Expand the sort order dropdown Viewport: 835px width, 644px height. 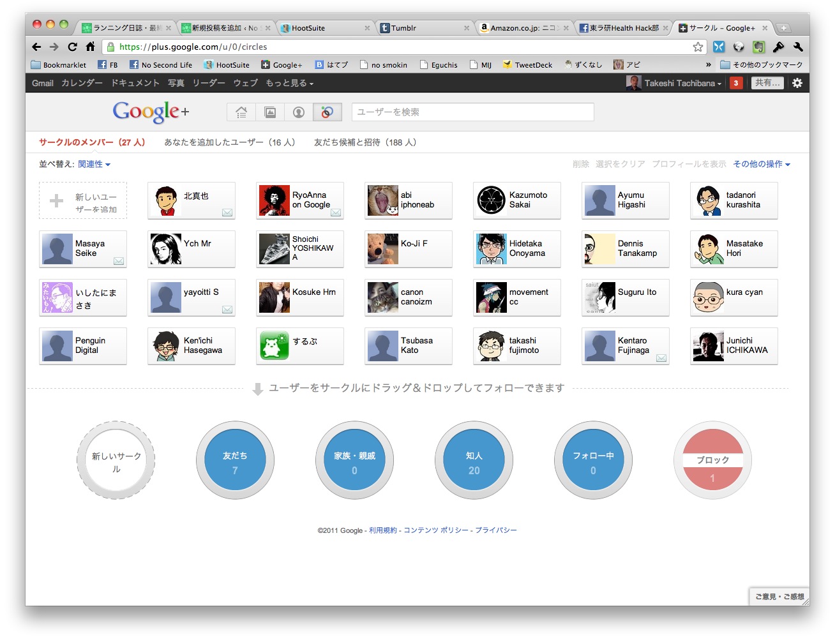(x=94, y=164)
